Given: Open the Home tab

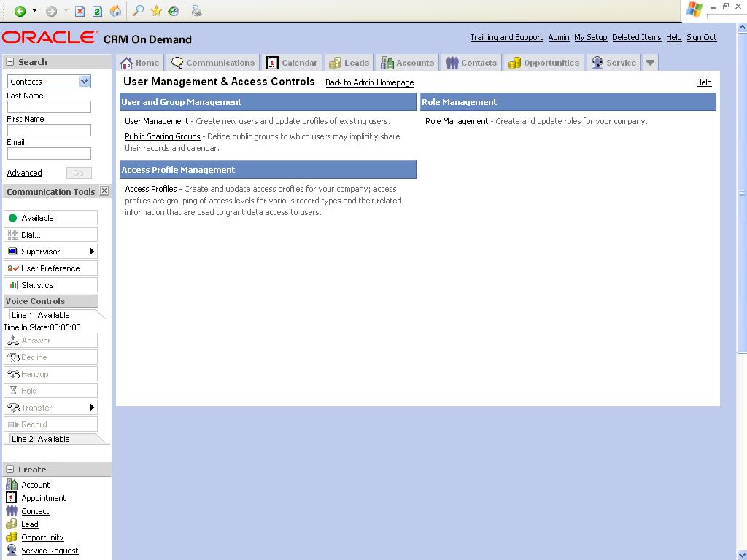Looking at the screenshot, I should pyautogui.click(x=139, y=63).
